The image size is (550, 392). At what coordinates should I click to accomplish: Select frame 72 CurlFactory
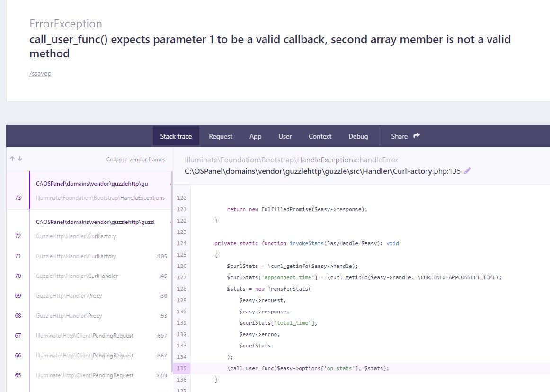coord(100,229)
